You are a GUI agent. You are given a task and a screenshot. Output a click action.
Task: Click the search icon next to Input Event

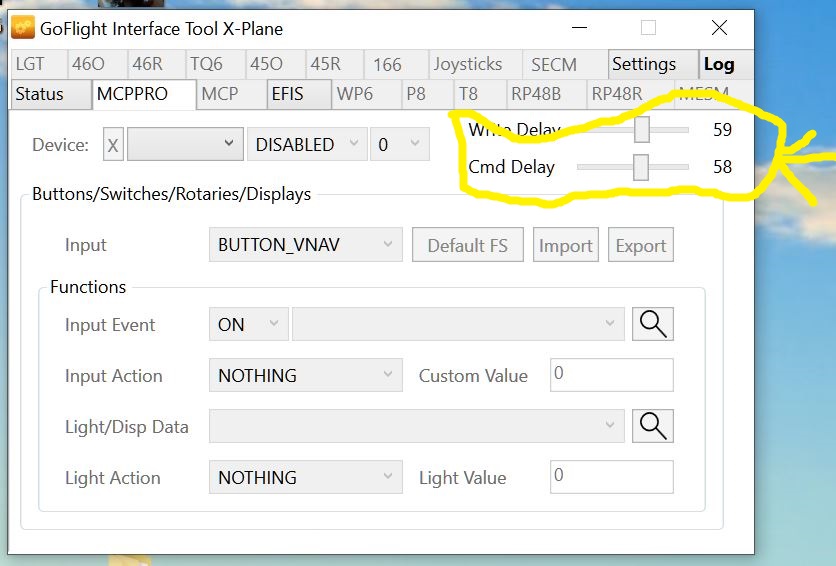point(652,324)
